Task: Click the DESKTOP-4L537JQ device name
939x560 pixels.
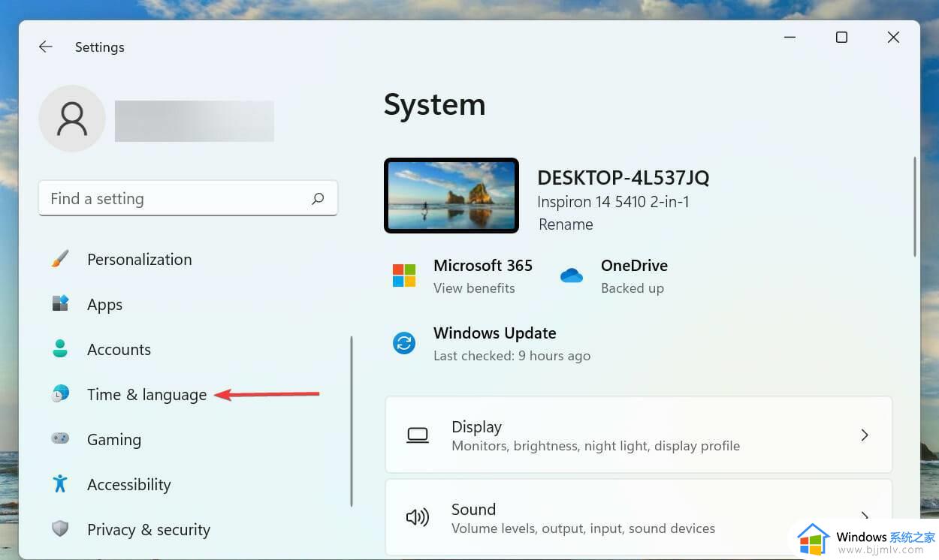Action: [623, 178]
